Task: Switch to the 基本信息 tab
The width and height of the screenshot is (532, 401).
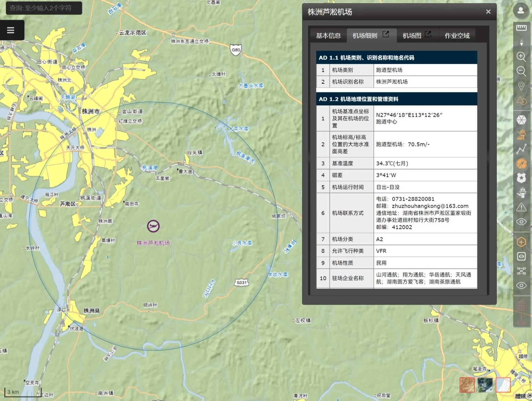Action: click(x=328, y=36)
